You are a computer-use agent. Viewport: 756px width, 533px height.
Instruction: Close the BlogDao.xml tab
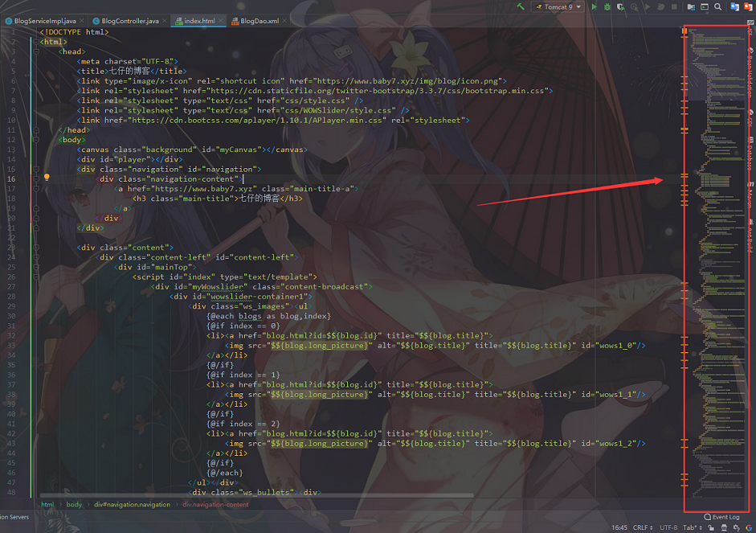(284, 21)
